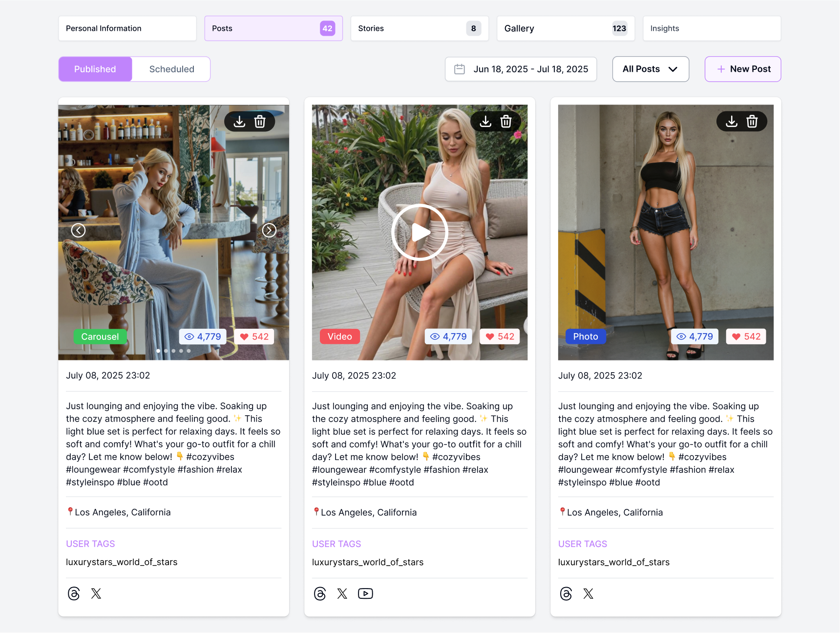Delete the carousel post
The height and width of the screenshot is (633, 840).
260,122
